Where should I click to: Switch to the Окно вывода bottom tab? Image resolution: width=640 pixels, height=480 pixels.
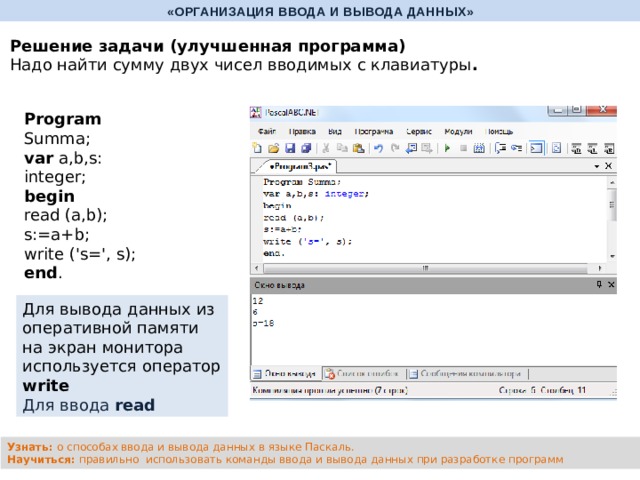point(286,373)
